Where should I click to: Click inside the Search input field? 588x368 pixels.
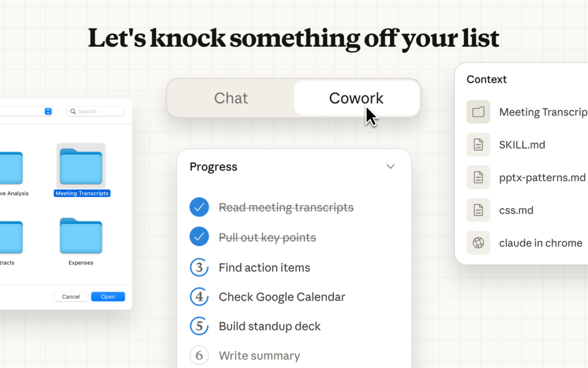98,111
